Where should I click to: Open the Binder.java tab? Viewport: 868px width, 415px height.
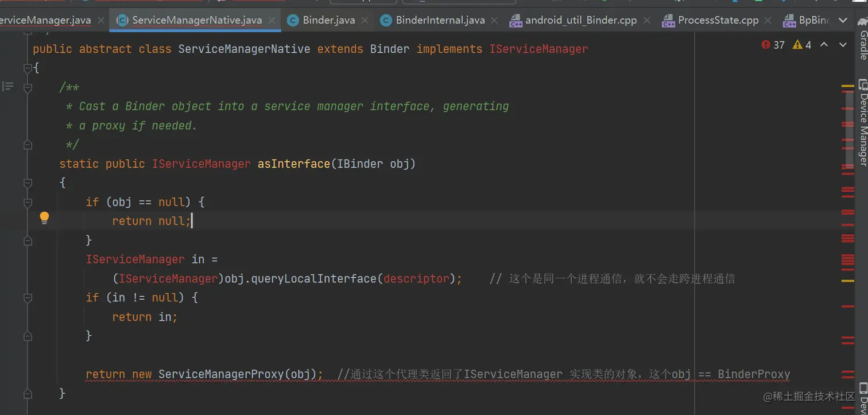pos(329,20)
